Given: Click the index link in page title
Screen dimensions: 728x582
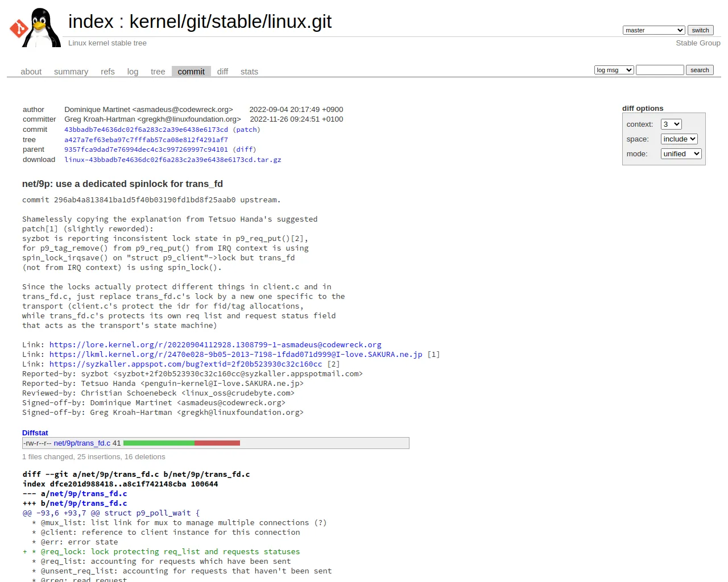Looking at the screenshot, I should tap(91, 22).
